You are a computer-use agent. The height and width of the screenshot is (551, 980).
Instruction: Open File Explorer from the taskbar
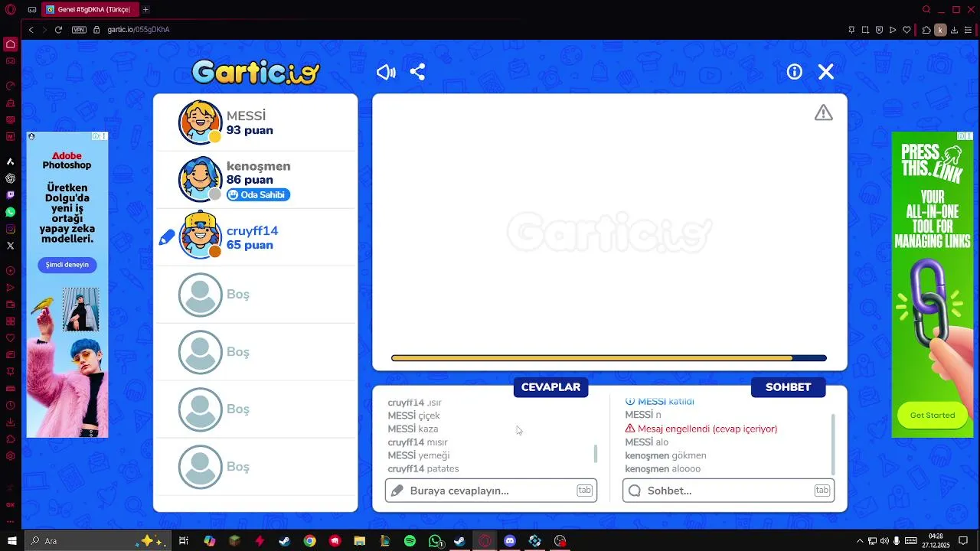click(360, 541)
